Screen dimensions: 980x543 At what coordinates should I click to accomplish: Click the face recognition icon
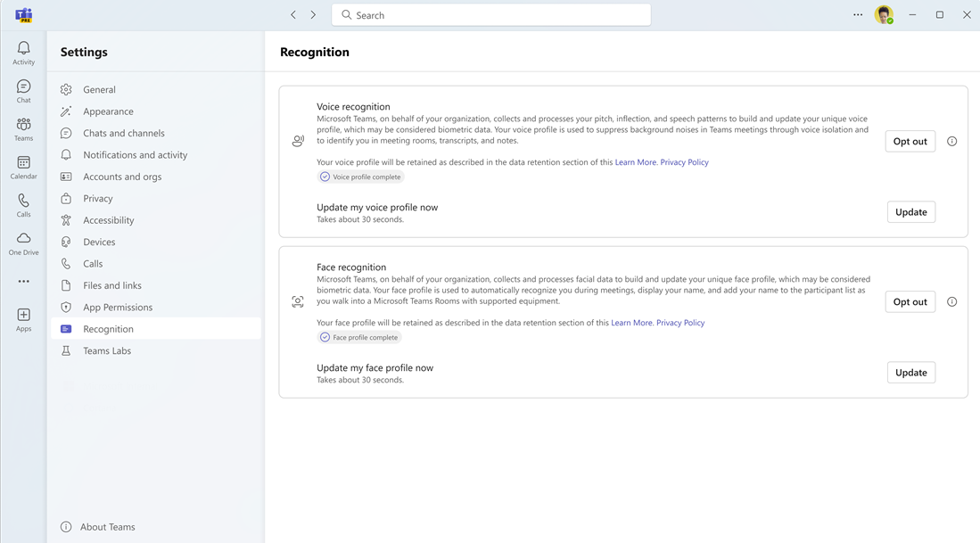pyautogui.click(x=298, y=301)
